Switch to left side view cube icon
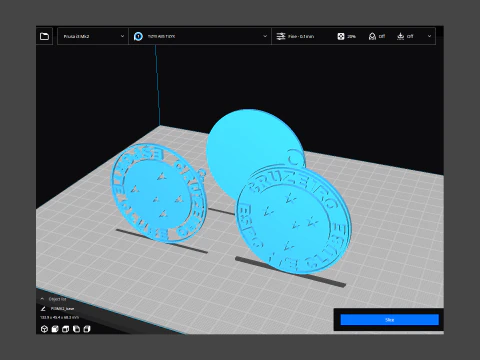Screen dimensions: 480x360 pos(76,329)
